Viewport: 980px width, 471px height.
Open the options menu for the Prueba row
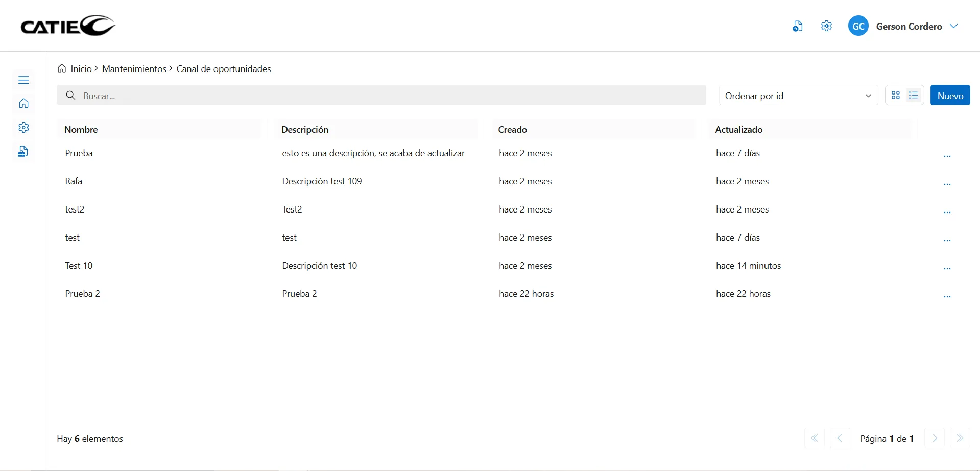[947, 155]
